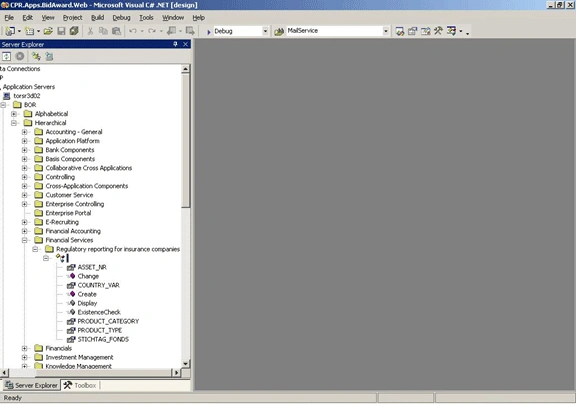This screenshot has height=404, width=576.
Task: Click the Undo arrow icon
Action: tap(133, 31)
